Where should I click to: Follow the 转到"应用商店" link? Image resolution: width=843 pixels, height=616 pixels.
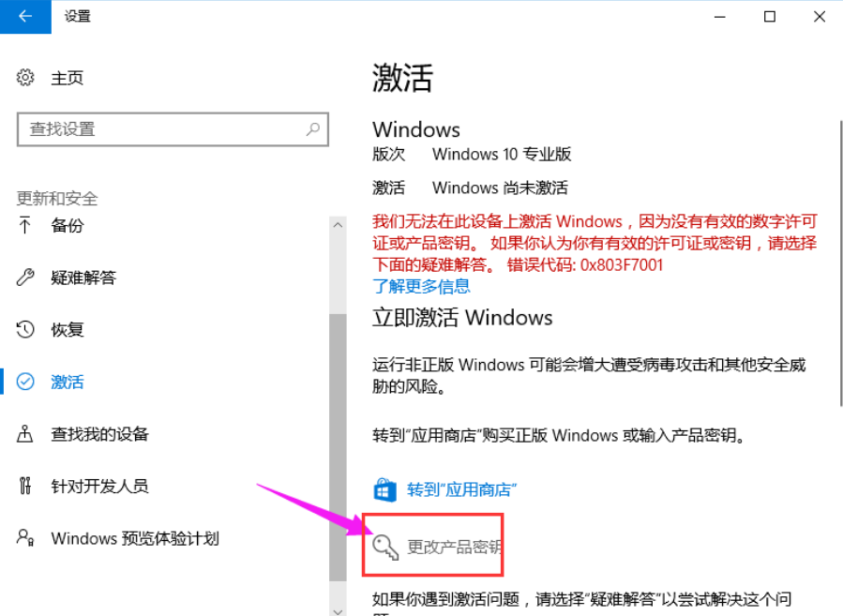click(462, 489)
